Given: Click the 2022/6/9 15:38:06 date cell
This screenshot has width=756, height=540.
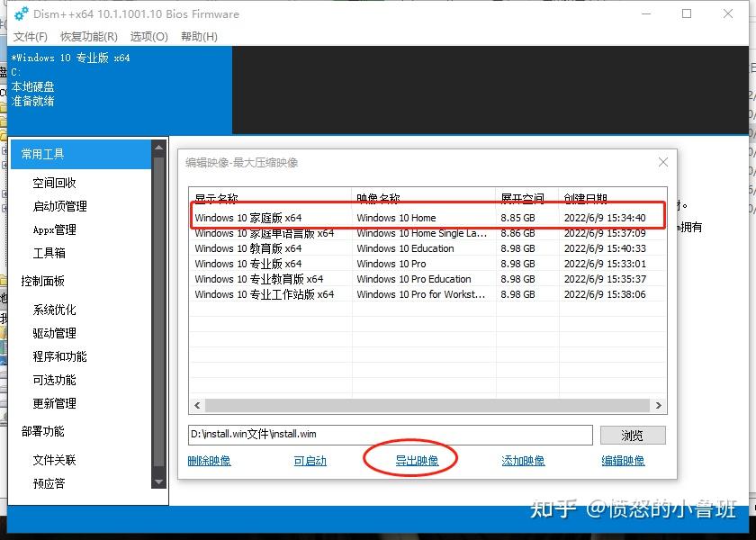Looking at the screenshot, I should tap(605, 294).
